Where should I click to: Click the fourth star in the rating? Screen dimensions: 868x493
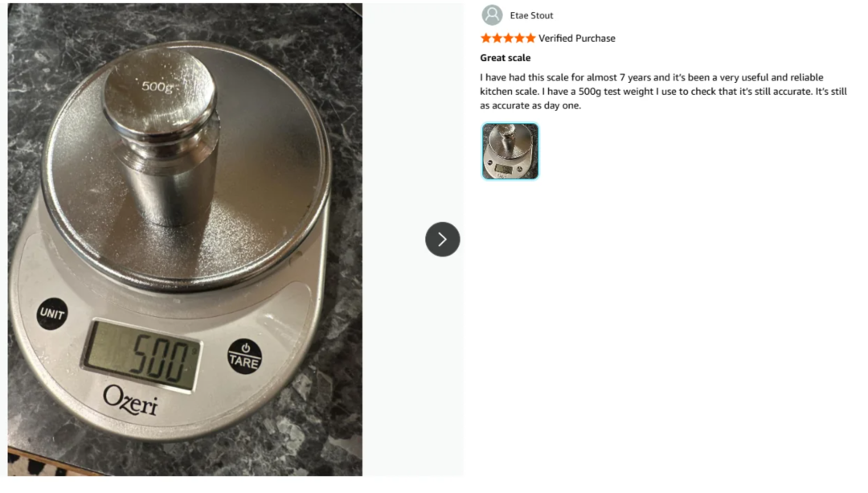[519, 38]
